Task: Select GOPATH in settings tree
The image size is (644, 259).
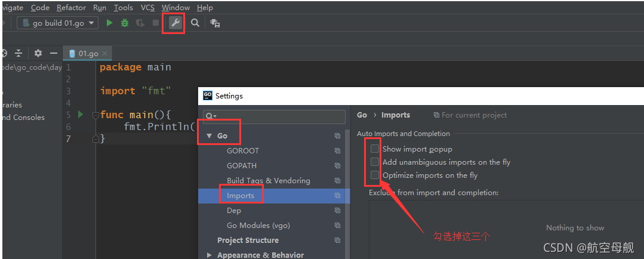Action: pos(242,166)
